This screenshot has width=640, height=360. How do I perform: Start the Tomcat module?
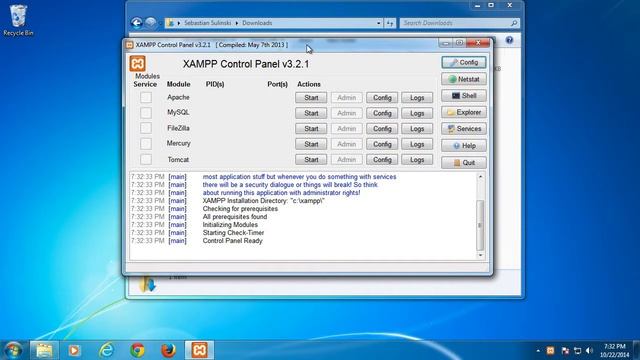[311, 160]
